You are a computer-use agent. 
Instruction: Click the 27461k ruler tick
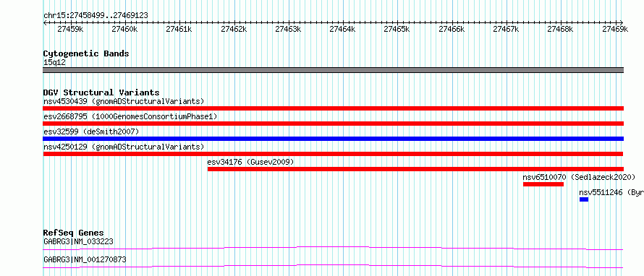point(179,29)
